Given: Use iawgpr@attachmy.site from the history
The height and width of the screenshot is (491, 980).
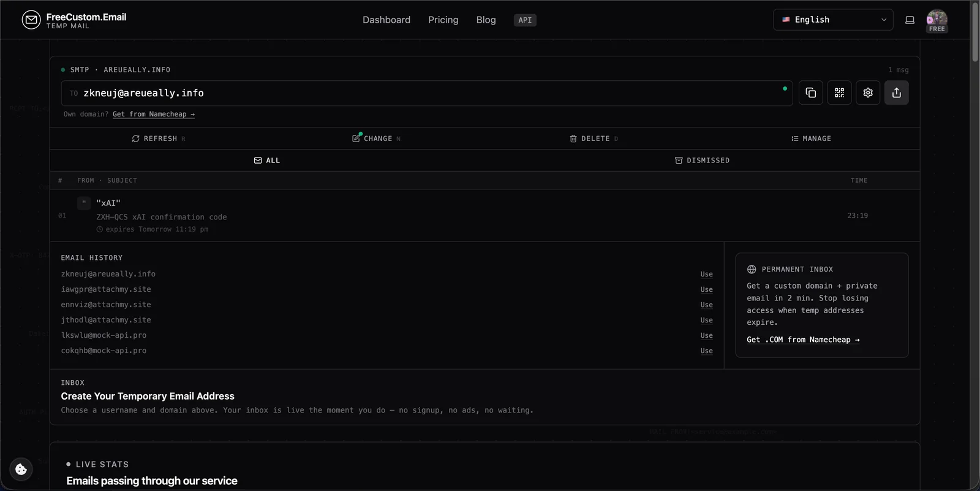Looking at the screenshot, I should coord(706,289).
